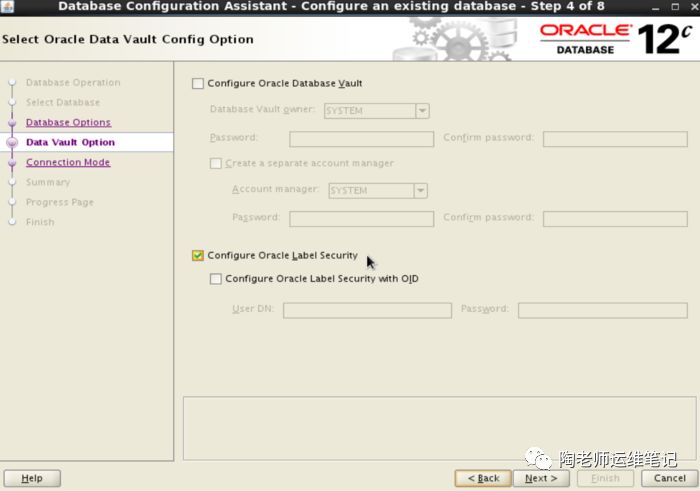Click Account manager Confirm password field
Viewport: 700px width, 491px height.
point(615,219)
